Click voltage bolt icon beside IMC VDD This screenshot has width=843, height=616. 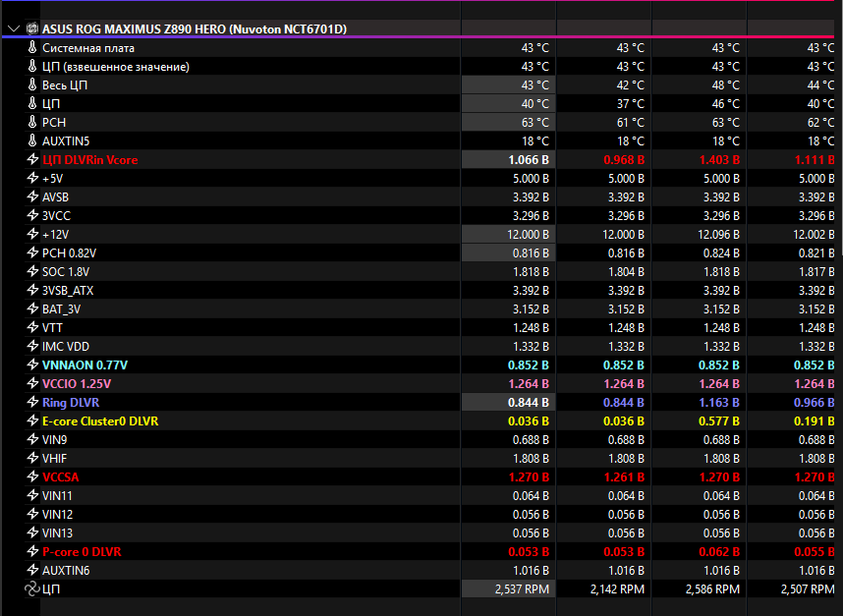[x=32, y=346]
